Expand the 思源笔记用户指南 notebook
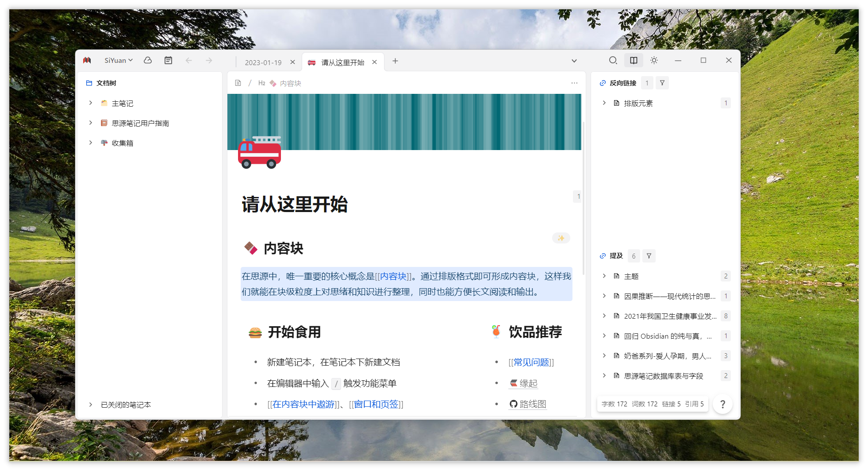Screen dimensions: 868x471 point(91,123)
